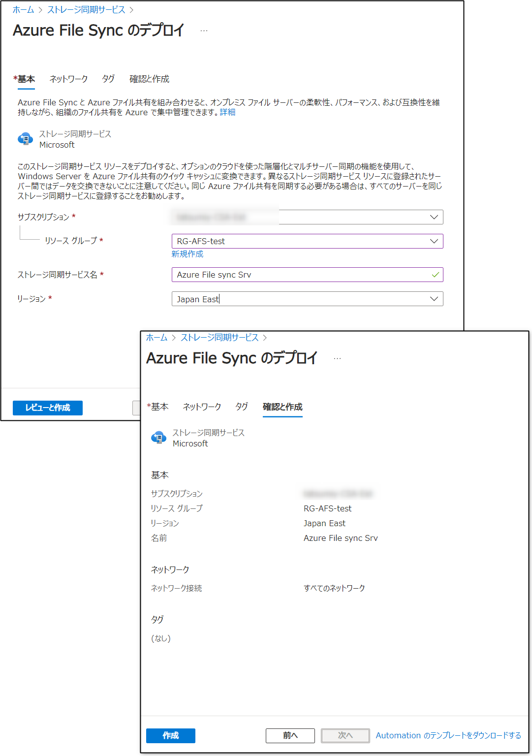
Task: Switch to ネットワーク tab in the review window
Action: (x=202, y=407)
